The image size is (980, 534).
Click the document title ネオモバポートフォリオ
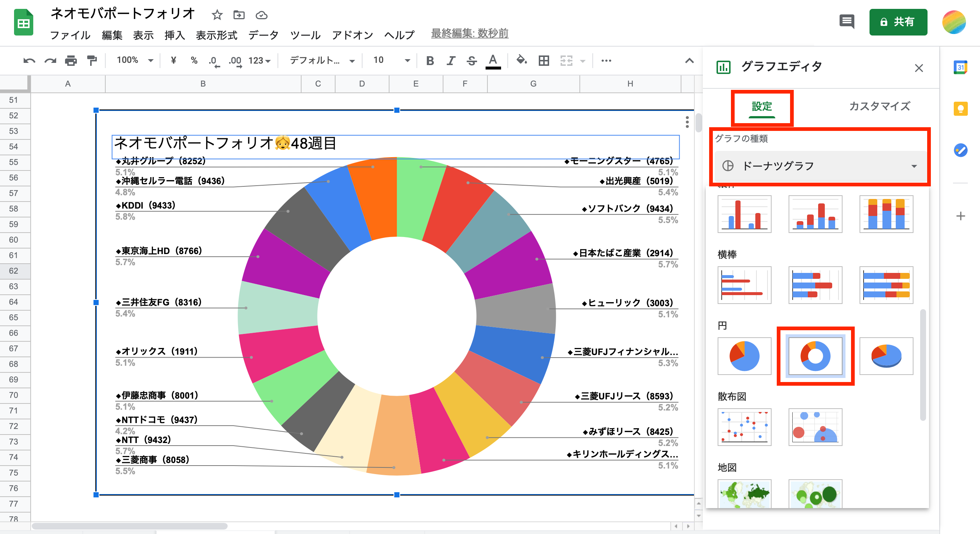[x=123, y=14]
